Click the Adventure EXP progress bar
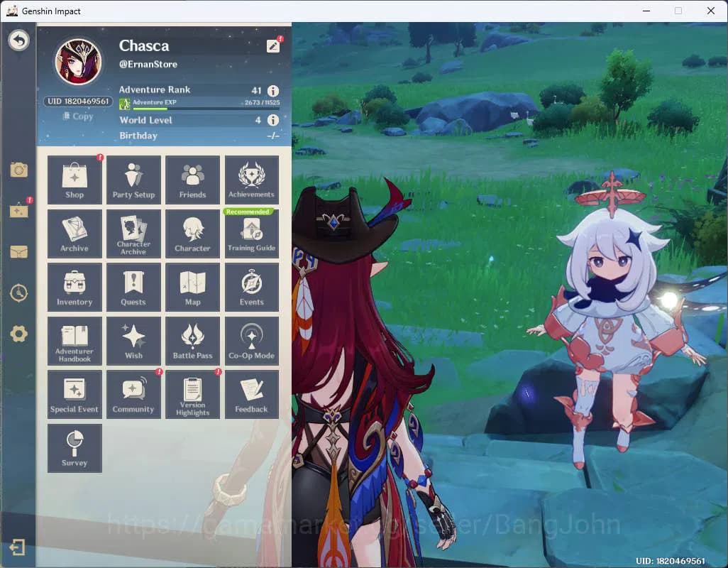The width and height of the screenshot is (728, 568). tap(206, 109)
